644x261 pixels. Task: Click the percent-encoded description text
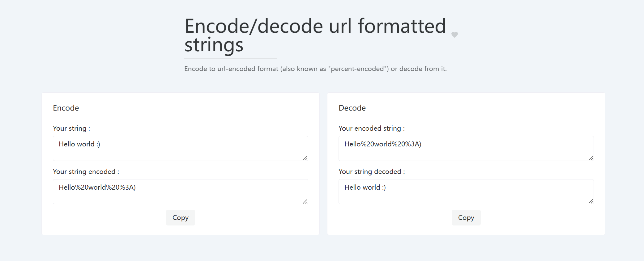(315, 69)
